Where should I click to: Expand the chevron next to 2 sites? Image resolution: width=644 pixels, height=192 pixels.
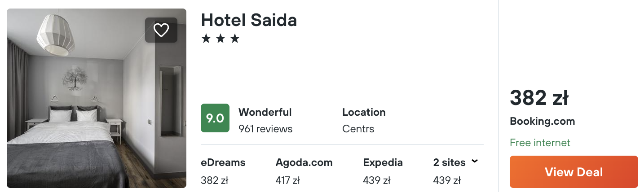tap(475, 161)
